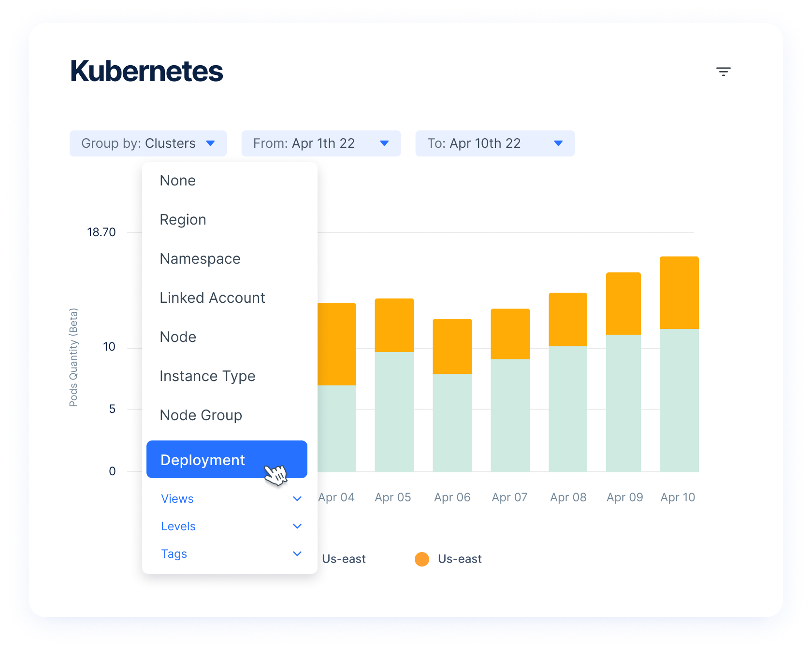This screenshot has width=812, height=652.
Task: Click the Apr 04 bar's green segment
Action: 337,429
